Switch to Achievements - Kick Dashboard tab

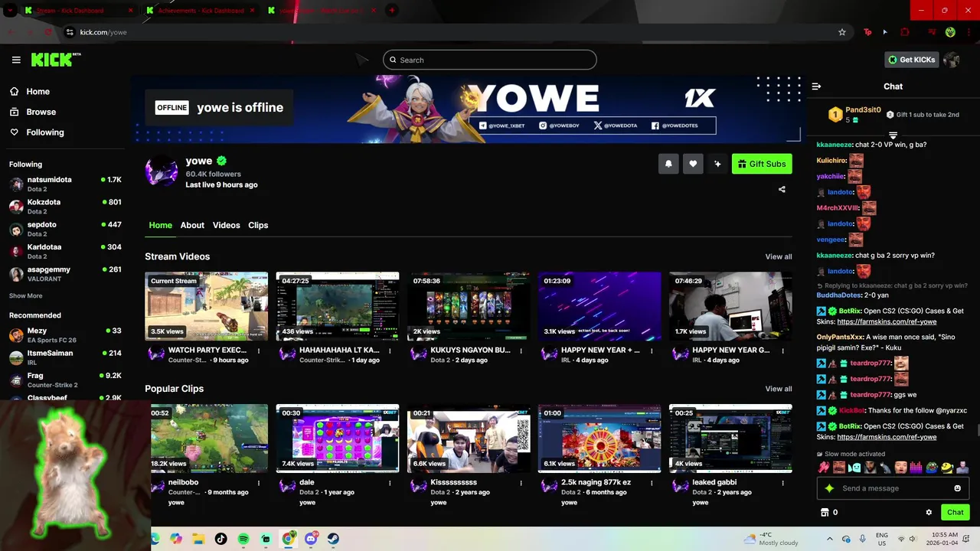(201, 11)
